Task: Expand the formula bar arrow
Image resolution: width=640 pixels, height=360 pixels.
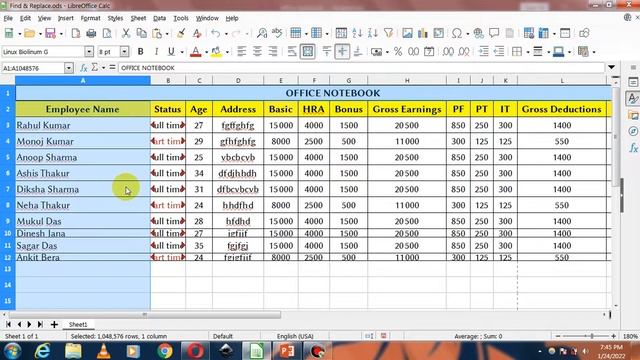Action: [611, 67]
